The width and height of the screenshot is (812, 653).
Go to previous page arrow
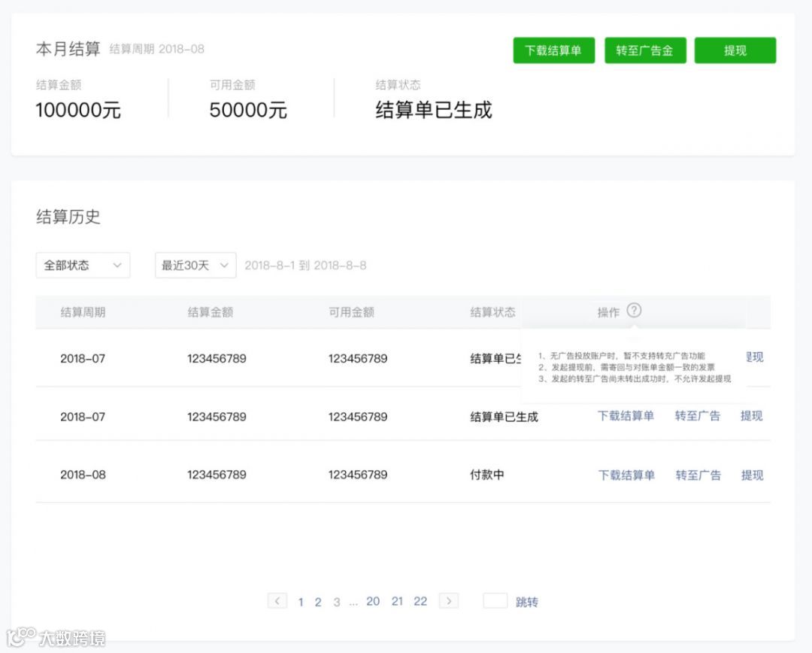277,600
